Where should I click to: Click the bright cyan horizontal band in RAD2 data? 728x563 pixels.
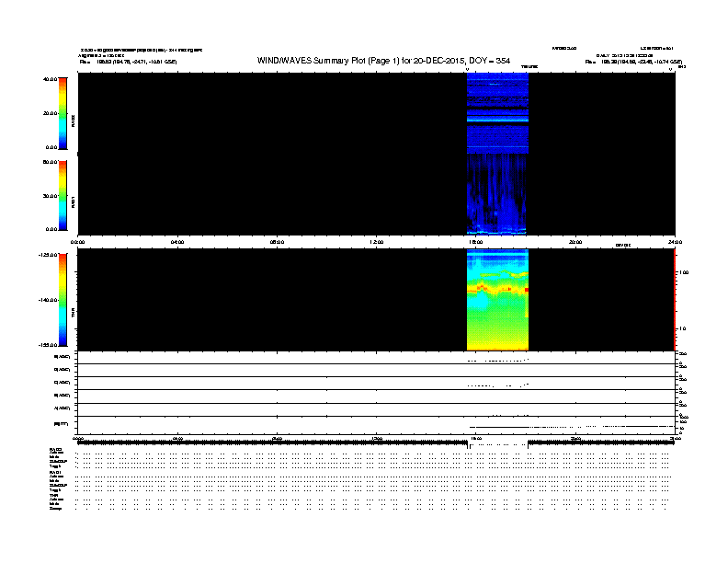pos(497,120)
